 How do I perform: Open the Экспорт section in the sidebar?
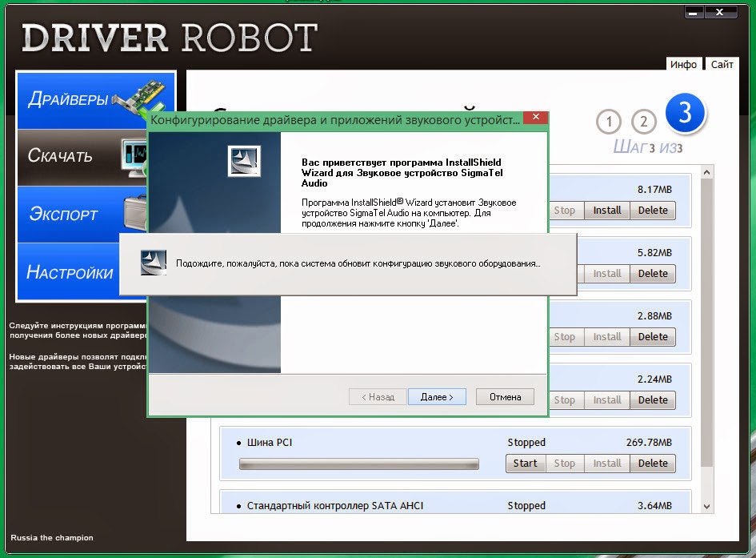pos(82,214)
